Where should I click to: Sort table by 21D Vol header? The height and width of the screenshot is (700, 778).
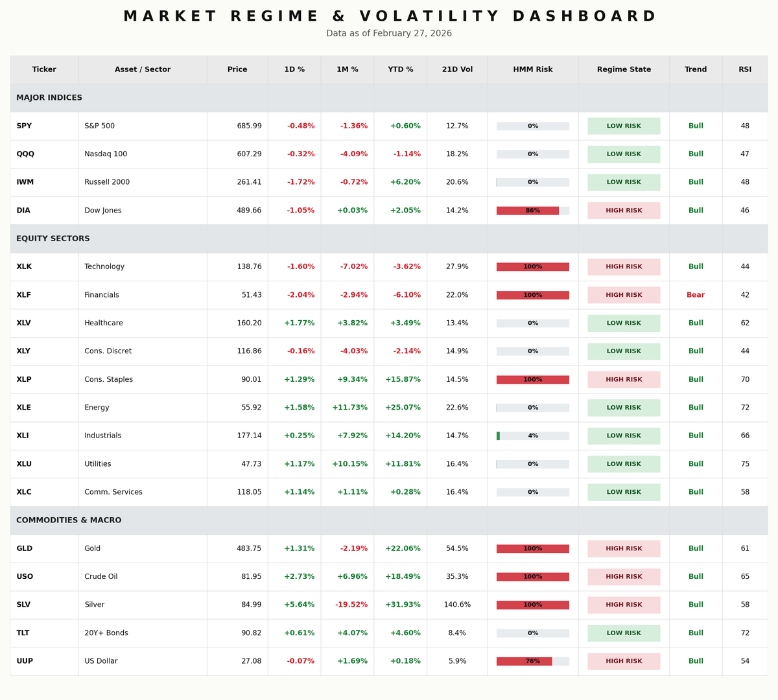coord(456,69)
